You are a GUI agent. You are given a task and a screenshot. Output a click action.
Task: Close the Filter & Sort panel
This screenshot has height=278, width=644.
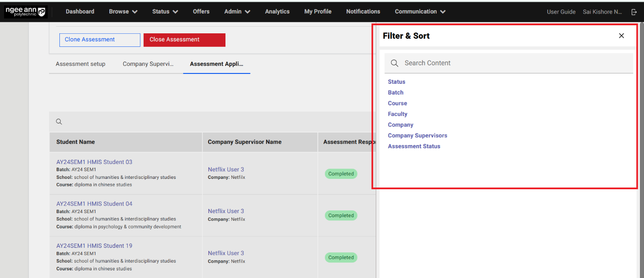pos(621,36)
